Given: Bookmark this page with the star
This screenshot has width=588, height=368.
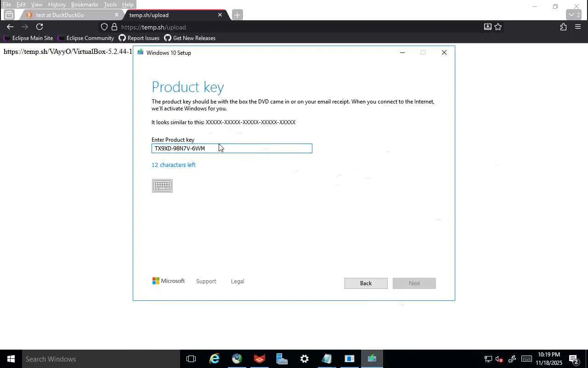Looking at the screenshot, I should [498, 27].
